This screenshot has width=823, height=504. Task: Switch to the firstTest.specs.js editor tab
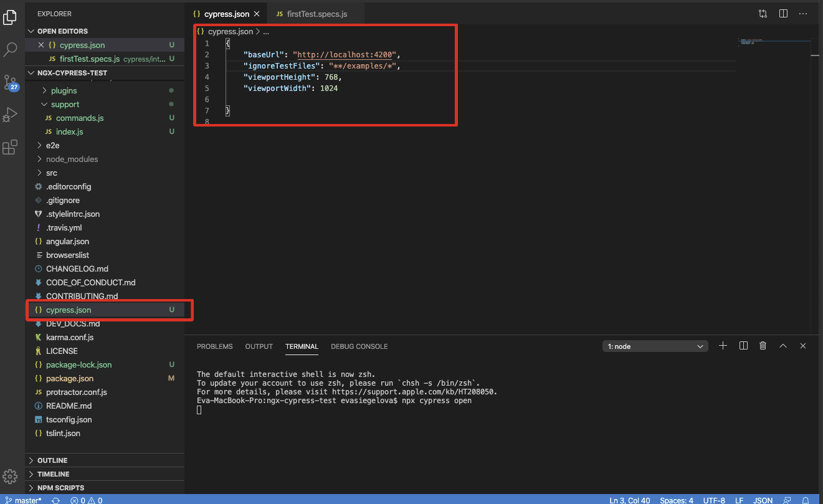pos(317,14)
